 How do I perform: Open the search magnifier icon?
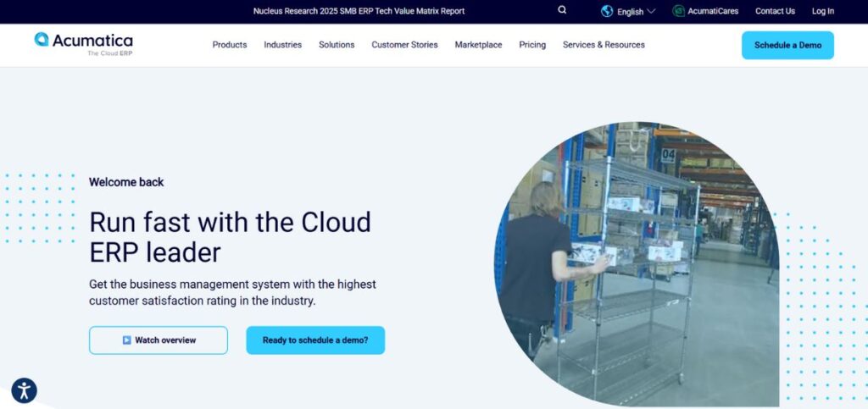[562, 10]
